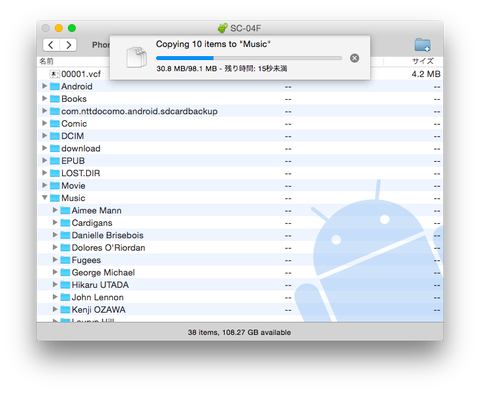
Task: Expand the com.nttdocomo.android.sdcardbackup folder
Action: tap(44, 111)
